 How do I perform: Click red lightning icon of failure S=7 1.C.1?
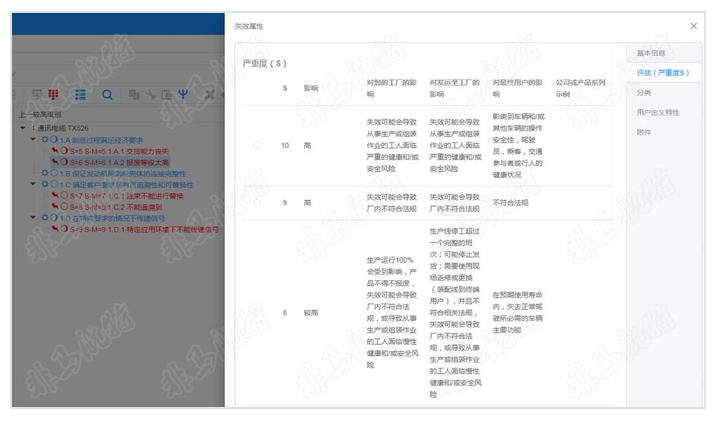(x=55, y=195)
